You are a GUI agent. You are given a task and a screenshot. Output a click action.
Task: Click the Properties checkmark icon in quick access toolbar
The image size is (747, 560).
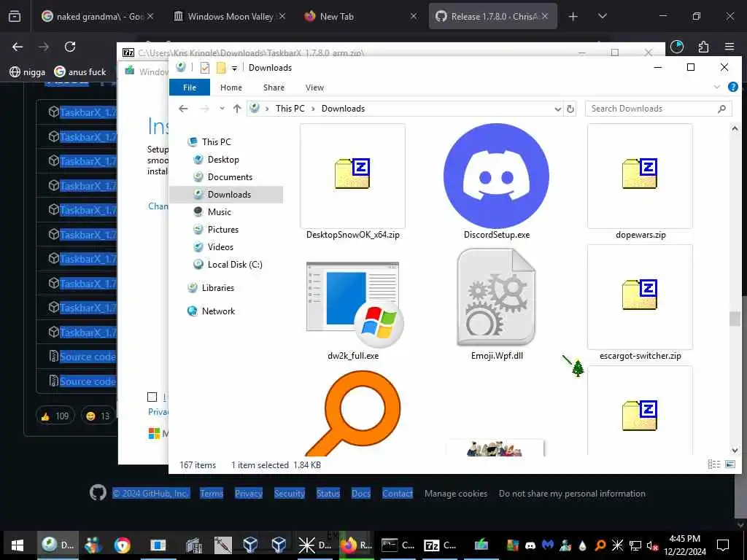(x=205, y=68)
